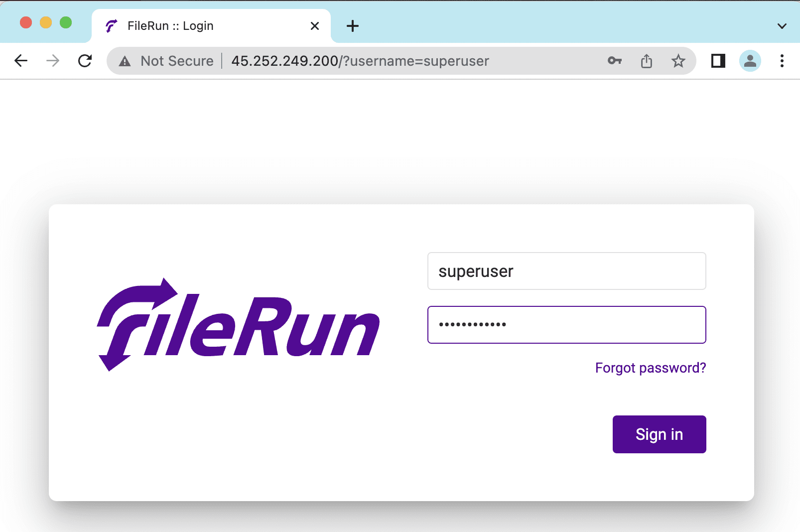Expand the tab search chevron

[782, 26]
